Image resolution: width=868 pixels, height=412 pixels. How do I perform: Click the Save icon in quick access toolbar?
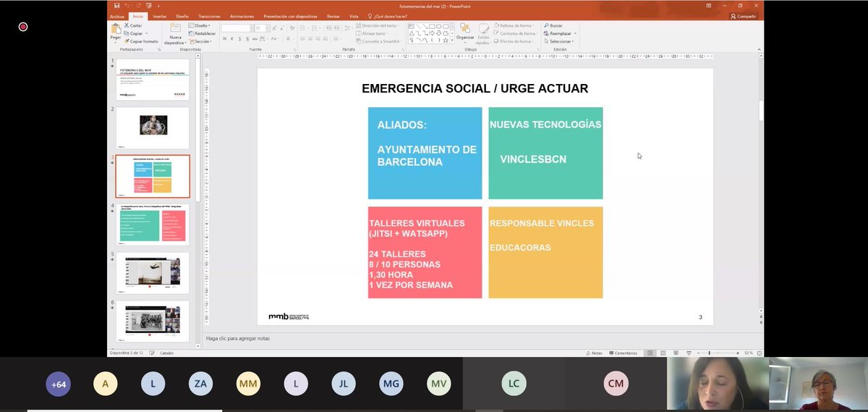117,5
